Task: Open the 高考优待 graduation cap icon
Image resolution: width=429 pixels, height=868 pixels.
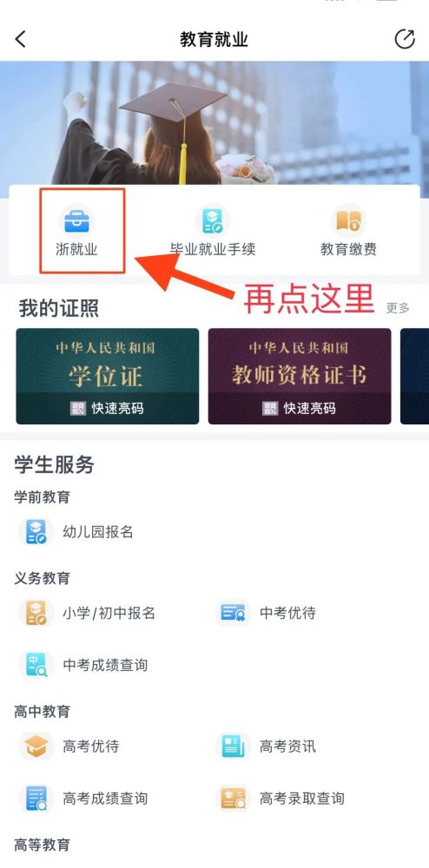Action: click(x=36, y=746)
